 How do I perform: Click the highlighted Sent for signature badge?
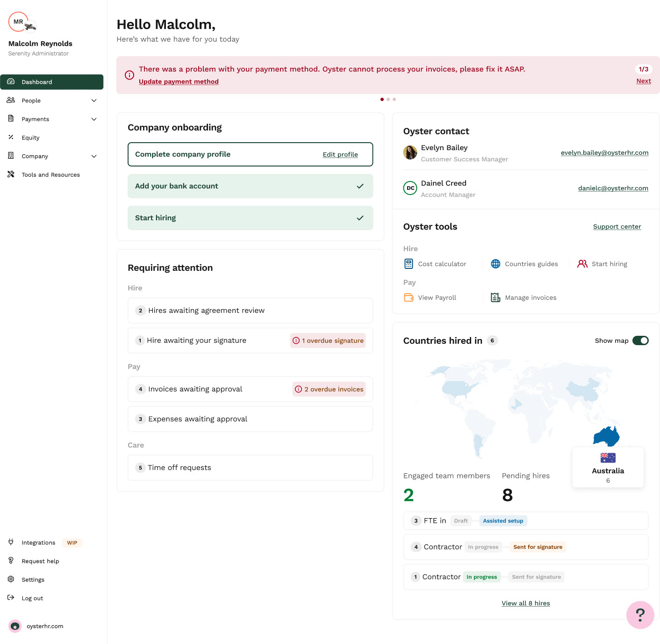(538, 547)
